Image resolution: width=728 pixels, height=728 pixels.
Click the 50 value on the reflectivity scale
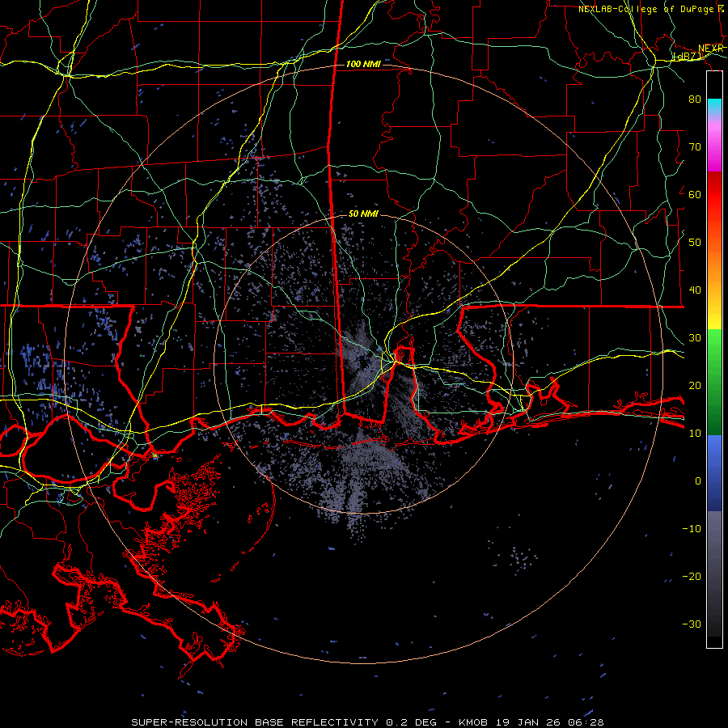click(x=695, y=243)
